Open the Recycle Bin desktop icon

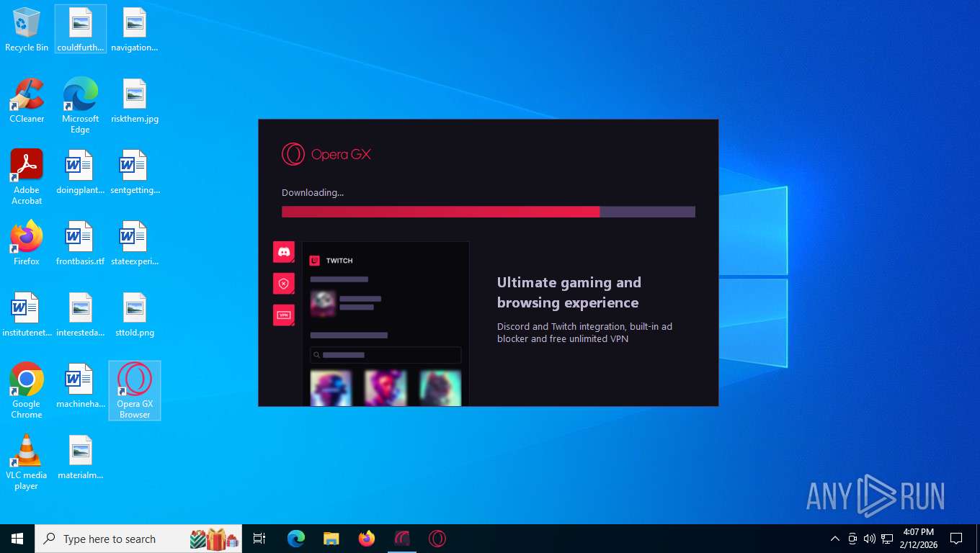pyautogui.click(x=27, y=30)
